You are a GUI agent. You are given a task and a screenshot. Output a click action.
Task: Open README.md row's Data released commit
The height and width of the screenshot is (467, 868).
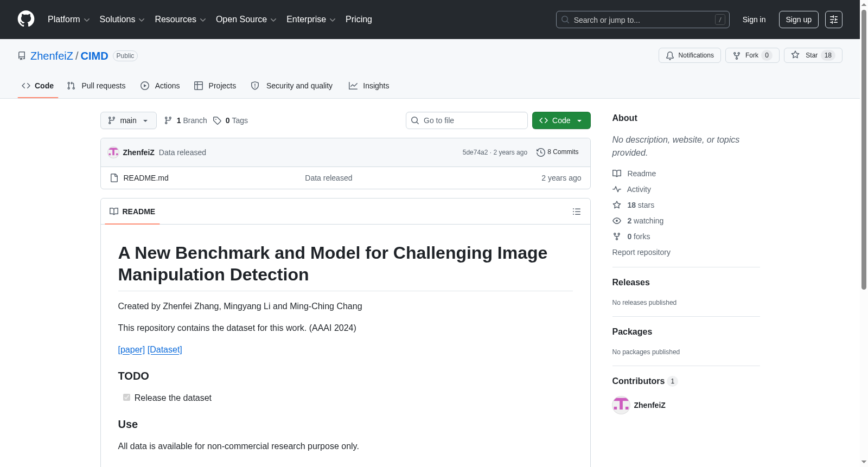(329, 178)
